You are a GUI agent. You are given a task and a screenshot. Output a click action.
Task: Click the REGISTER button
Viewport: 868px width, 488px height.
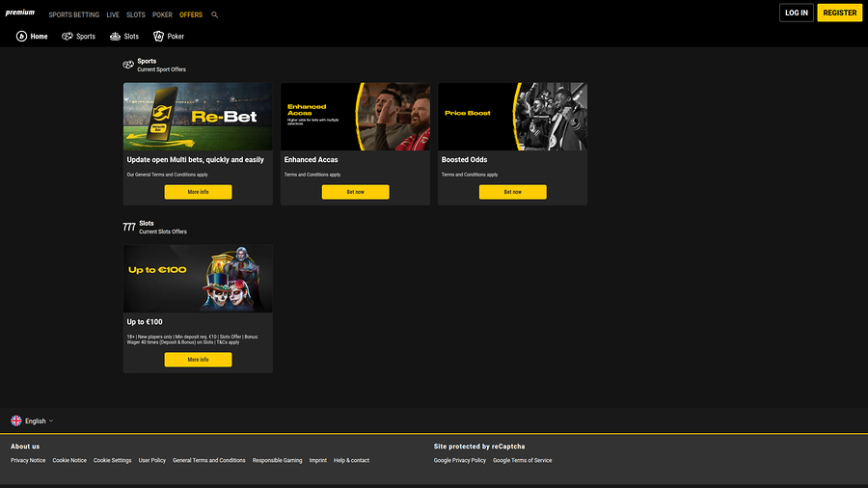[839, 13]
